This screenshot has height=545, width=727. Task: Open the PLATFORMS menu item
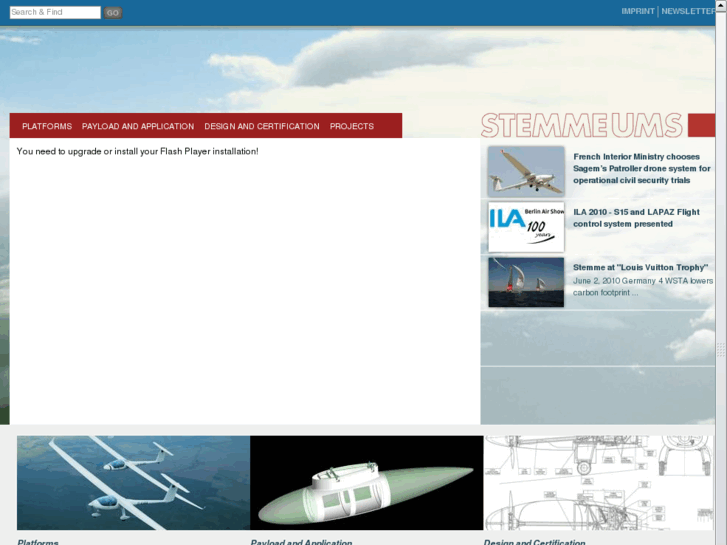47,126
